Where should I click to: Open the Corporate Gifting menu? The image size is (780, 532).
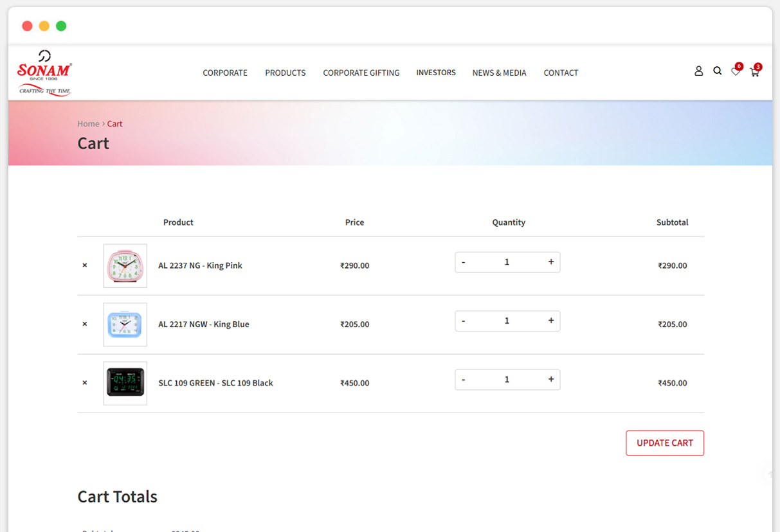click(361, 73)
